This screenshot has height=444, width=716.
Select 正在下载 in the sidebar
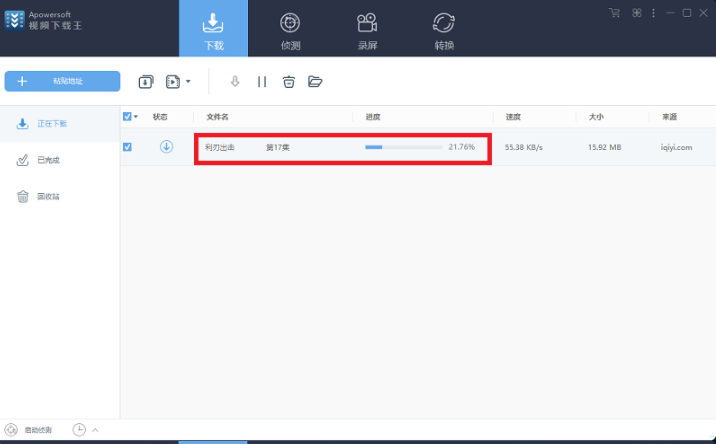pyautogui.click(x=60, y=124)
